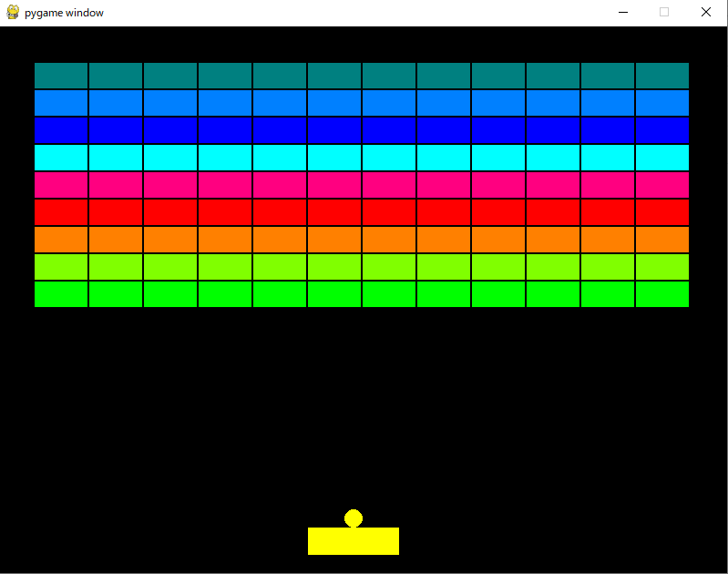
Task: Click the first bright green brick in bottom row
Action: point(61,294)
